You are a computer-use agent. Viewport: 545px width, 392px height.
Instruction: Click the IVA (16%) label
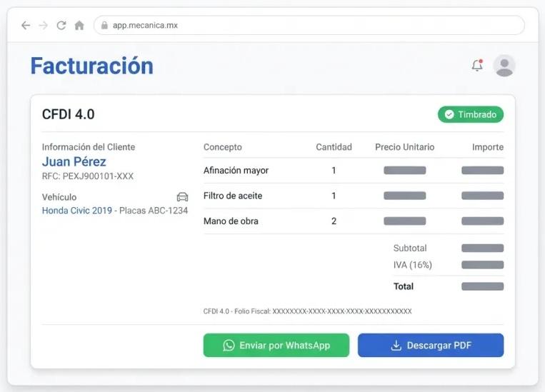[x=413, y=265]
